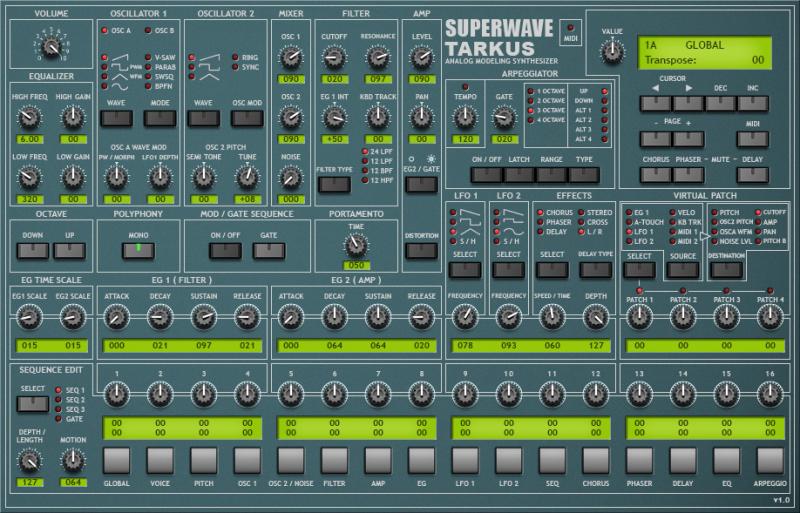
Task: Click the filter CUTOFF knob
Action: (x=334, y=58)
